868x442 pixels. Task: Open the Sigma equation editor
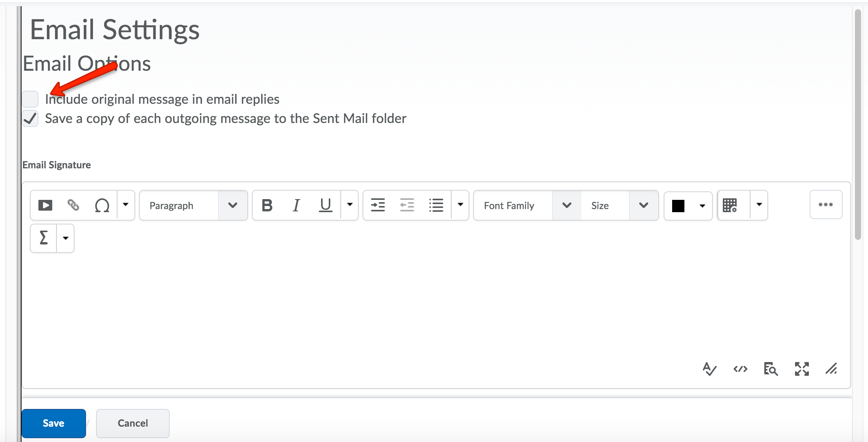coord(44,238)
